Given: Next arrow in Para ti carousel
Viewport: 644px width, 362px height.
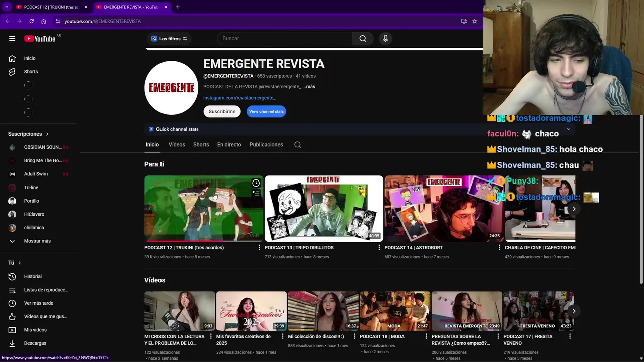Looking at the screenshot, I should click(x=574, y=209).
